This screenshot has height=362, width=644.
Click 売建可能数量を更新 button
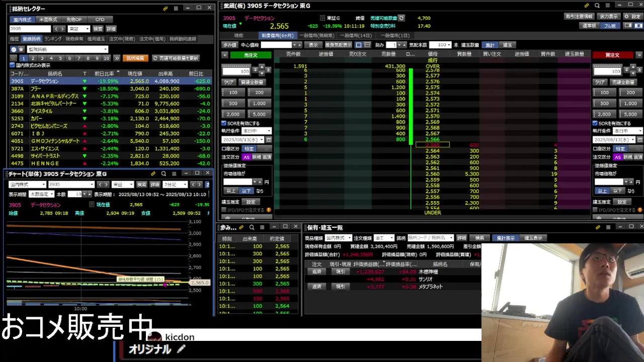point(176,58)
